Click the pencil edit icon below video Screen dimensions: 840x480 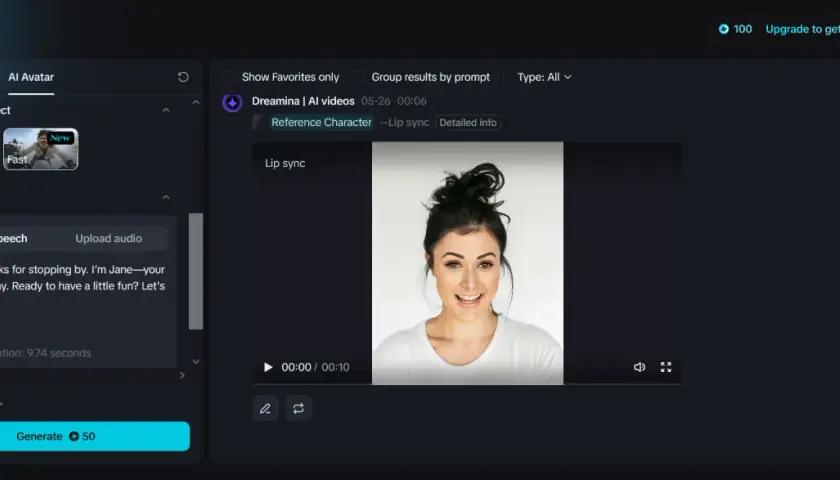coord(265,408)
